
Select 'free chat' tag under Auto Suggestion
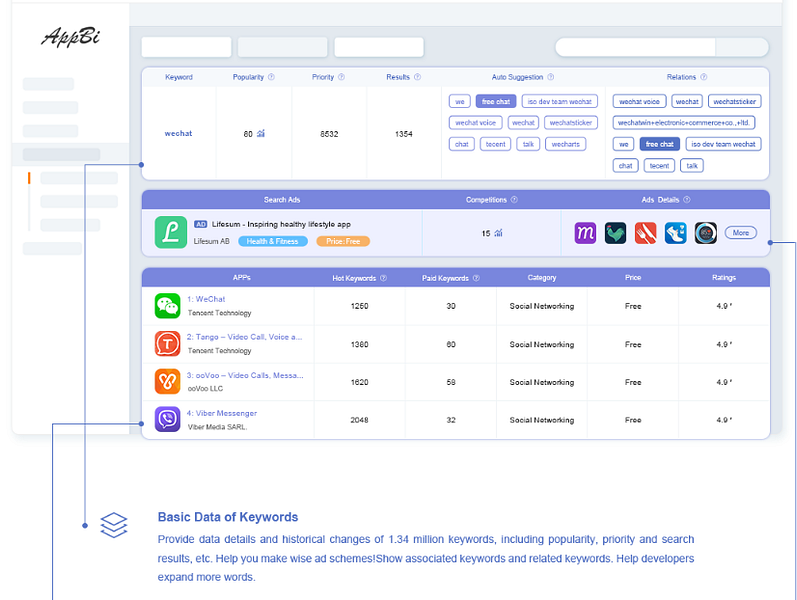point(496,101)
